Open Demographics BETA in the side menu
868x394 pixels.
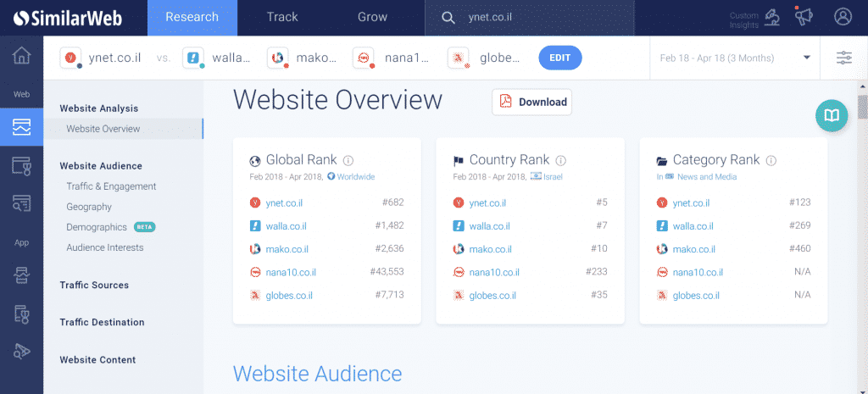tap(111, 227)
